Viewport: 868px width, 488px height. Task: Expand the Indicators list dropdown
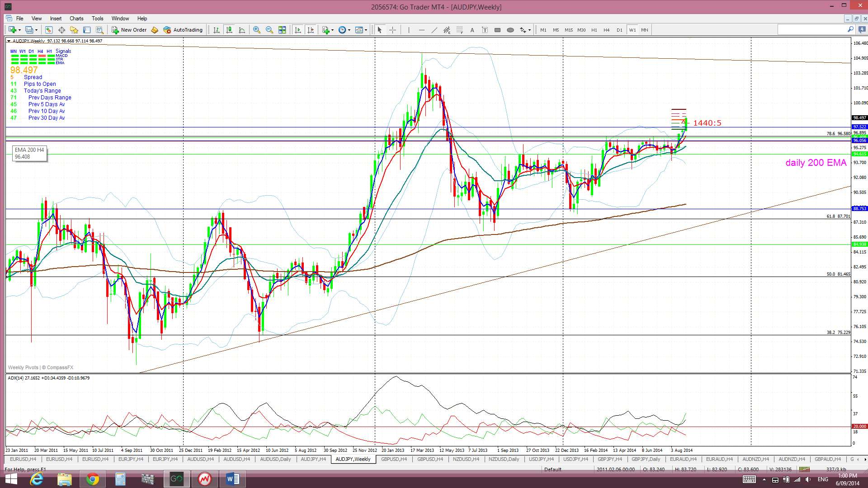[332, 30]
